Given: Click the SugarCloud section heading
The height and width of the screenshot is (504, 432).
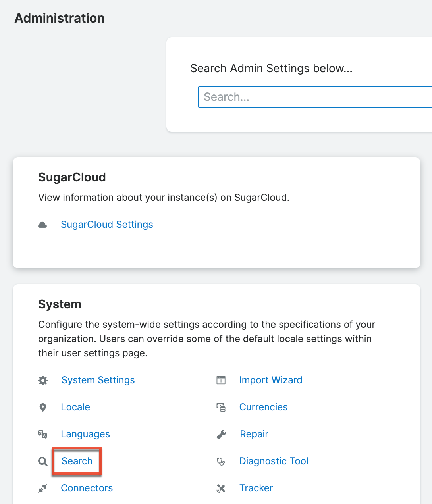Looking at the screenshot, I should [x=72, y=177].
